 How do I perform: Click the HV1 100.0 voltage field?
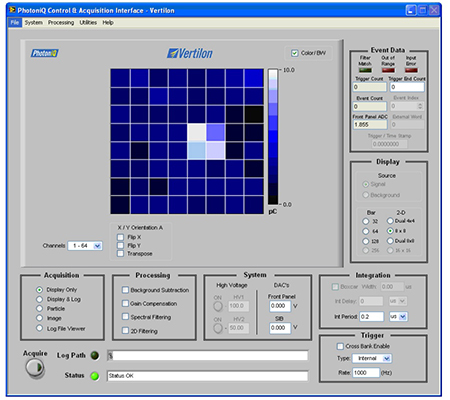(238, 306)
